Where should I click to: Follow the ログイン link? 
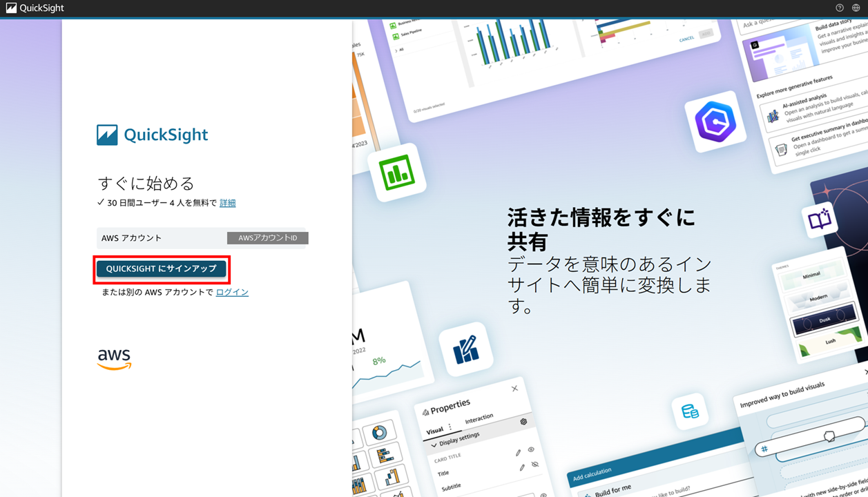[232, 292]
